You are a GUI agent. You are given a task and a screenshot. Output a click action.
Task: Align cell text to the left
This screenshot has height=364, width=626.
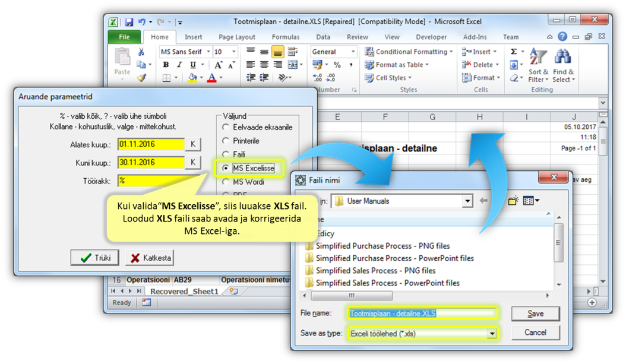(x=250, y=65)
